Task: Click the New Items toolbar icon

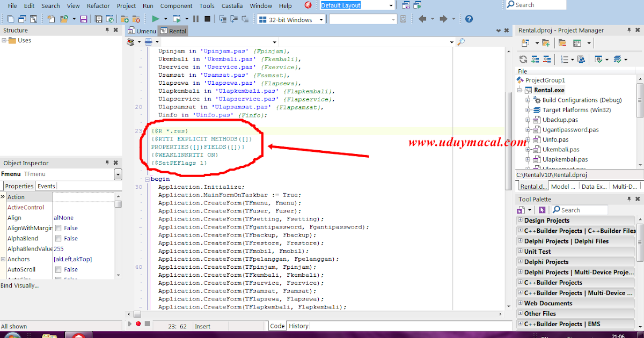Action: click(51, 19)
